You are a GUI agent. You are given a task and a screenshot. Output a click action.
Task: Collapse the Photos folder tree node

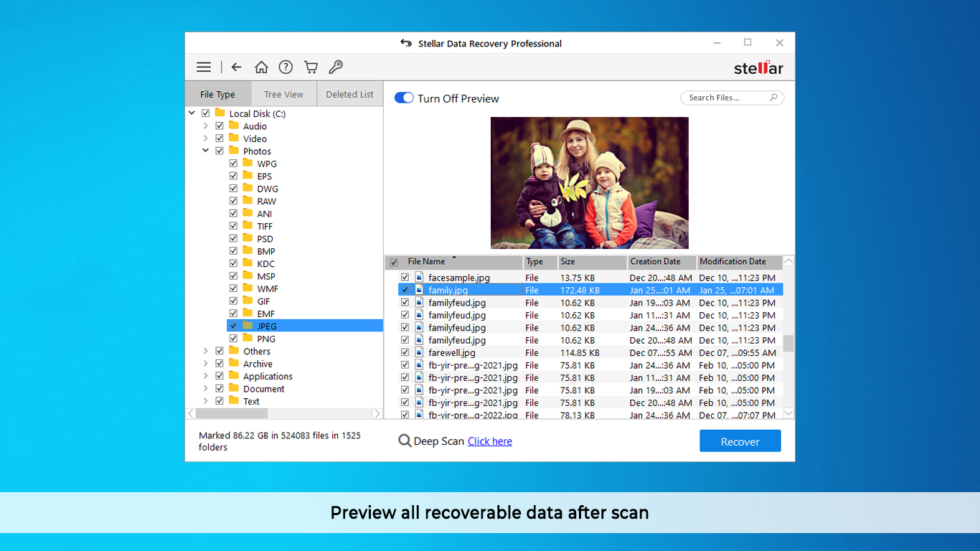[x=205, y=151]
